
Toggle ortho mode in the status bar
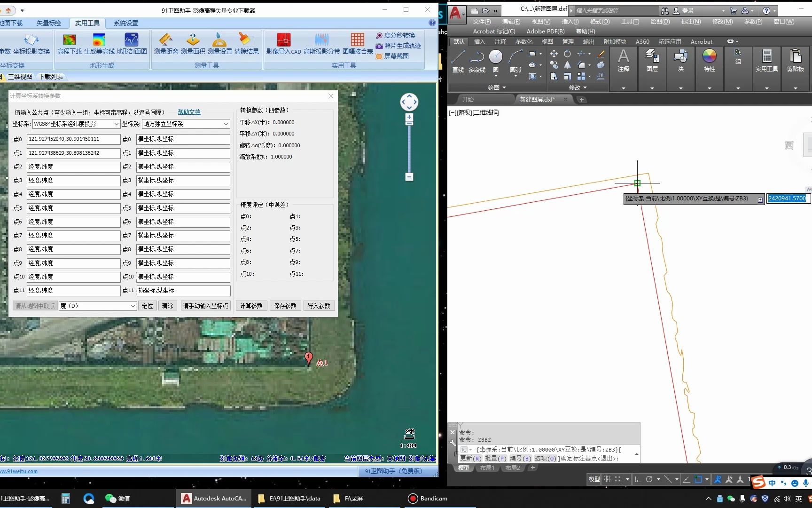click(638, 479)
